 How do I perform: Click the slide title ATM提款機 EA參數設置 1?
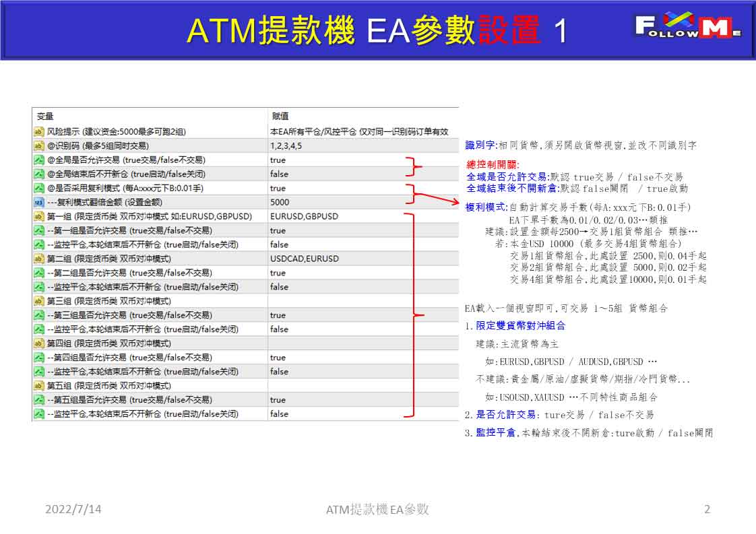click(x=377, y=31)
